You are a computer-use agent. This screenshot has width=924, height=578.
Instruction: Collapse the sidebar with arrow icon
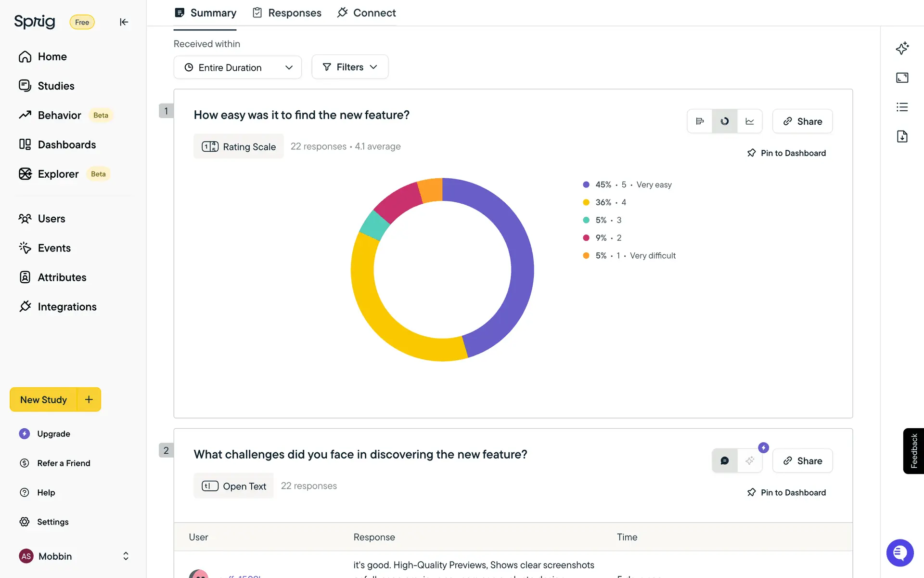[x=124, y=22]
